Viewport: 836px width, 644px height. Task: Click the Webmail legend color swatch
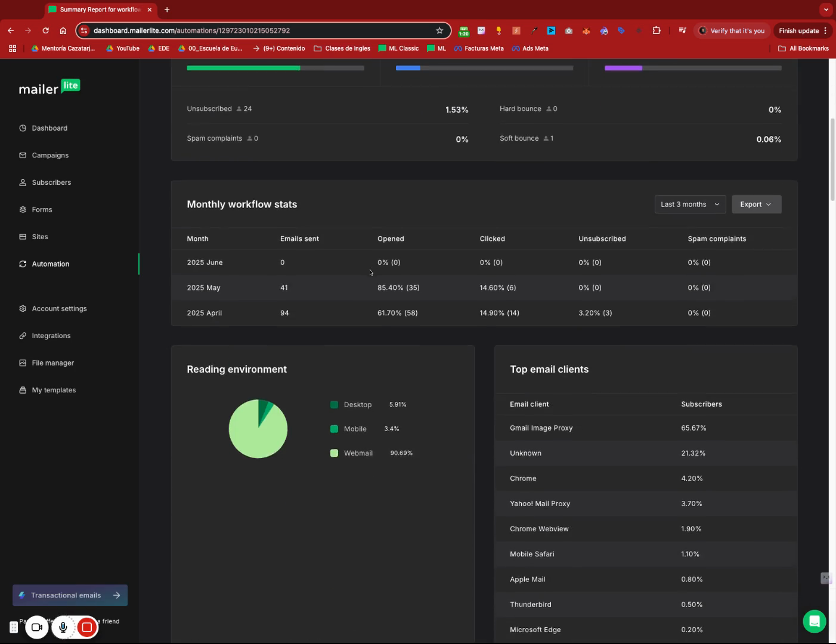tap(334, 453)
